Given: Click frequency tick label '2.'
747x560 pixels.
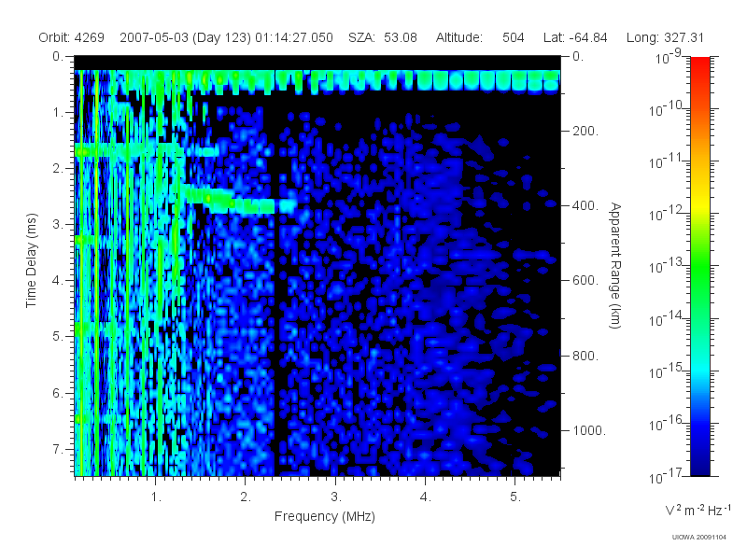Looking at the screenshot, I should pyautogui.click(x=246, y=497).
